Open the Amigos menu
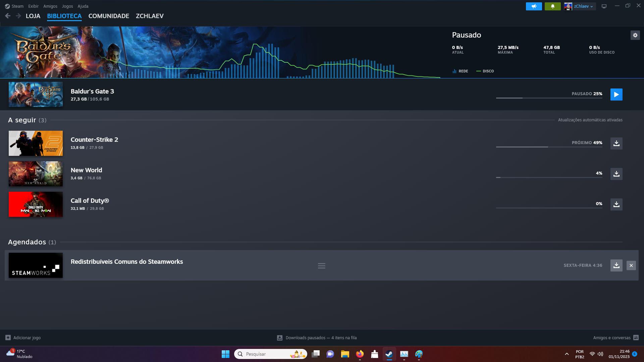The width and height of the screenshot is (644, 362). click(50, 6)
